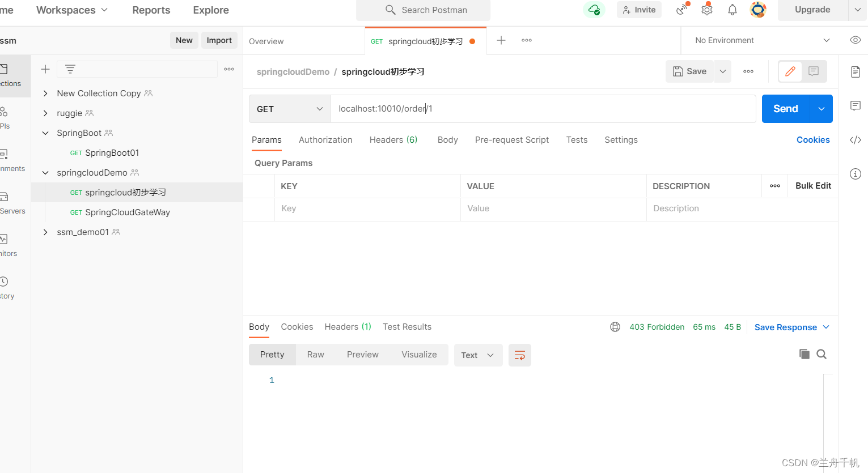This screenshot has width=868, height=473.
Task: Expand the ruggie collection
Action: [x=45, y=113]
